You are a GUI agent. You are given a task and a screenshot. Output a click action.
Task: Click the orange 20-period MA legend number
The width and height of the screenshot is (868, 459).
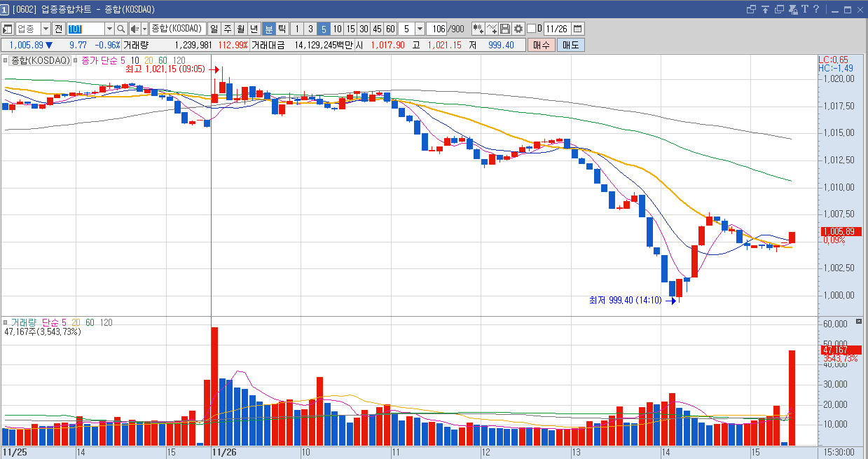(x=148, y=60)
